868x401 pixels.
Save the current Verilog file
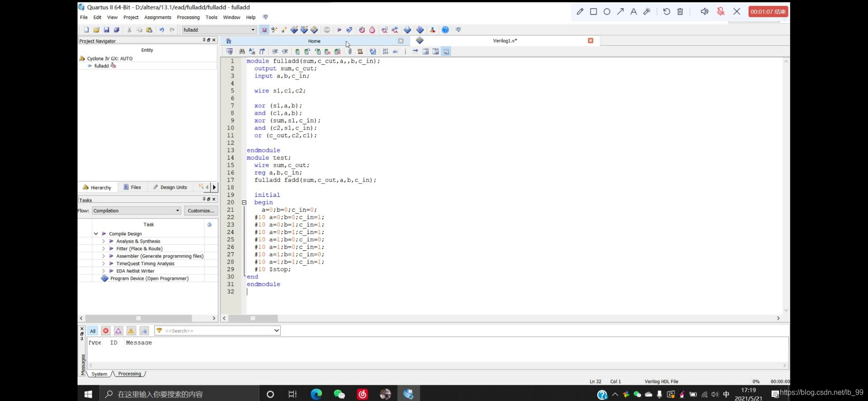point(106,30)
